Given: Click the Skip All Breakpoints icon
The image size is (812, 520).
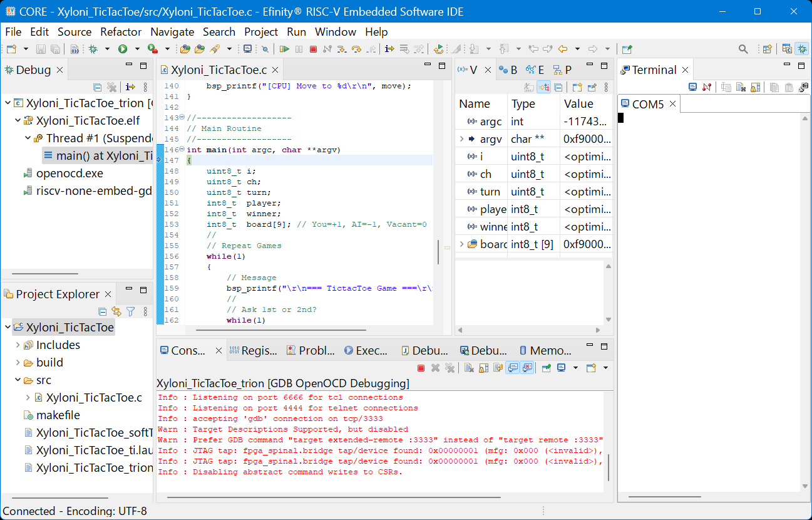Looking at the screenshot, I should (x=265, y=49).
